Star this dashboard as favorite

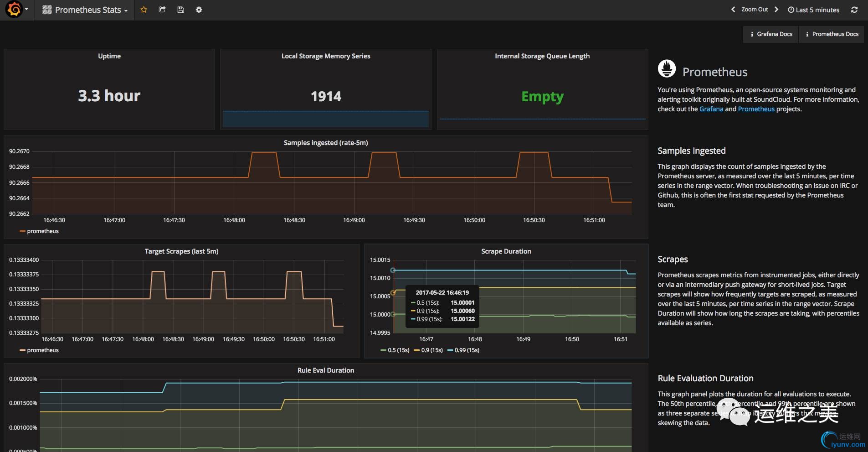tap(144, 10)
